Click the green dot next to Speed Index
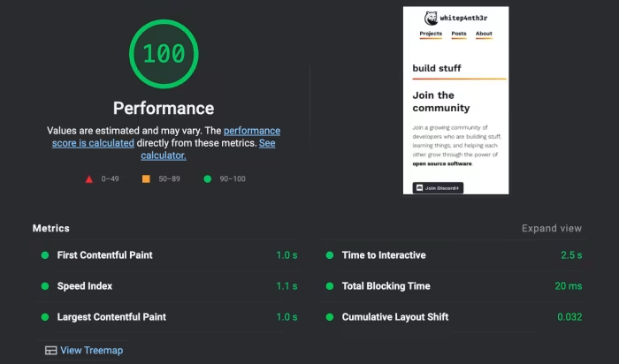619x364 pixels. tap(45, 286)
